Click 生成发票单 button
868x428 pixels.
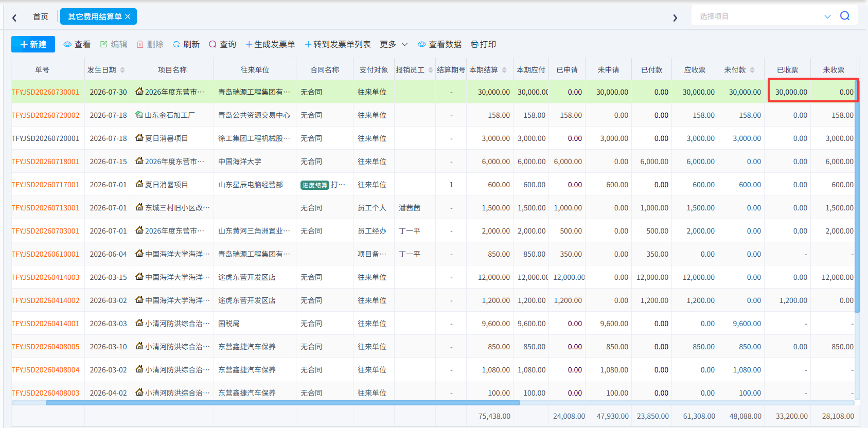(x=270, y=44)
